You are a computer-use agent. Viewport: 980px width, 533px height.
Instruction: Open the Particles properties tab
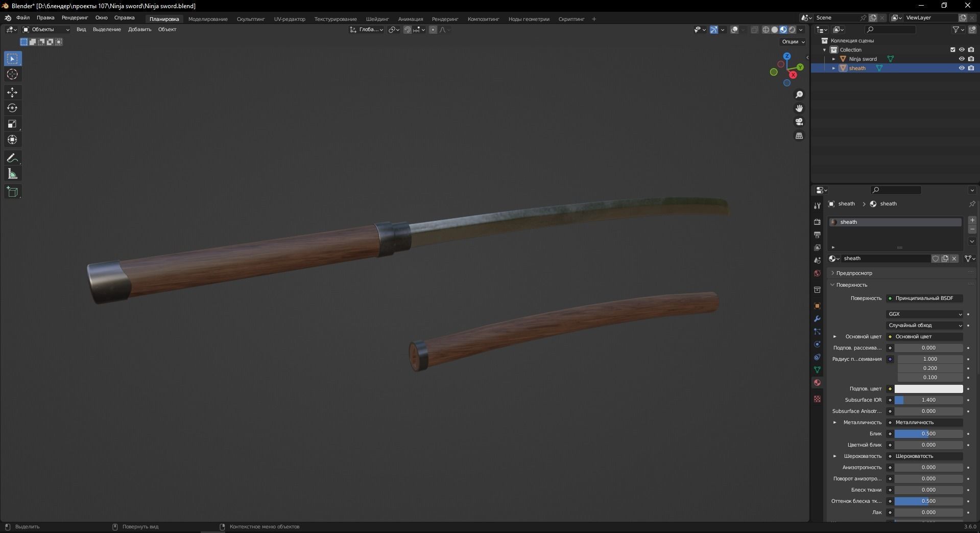(817, 332)
